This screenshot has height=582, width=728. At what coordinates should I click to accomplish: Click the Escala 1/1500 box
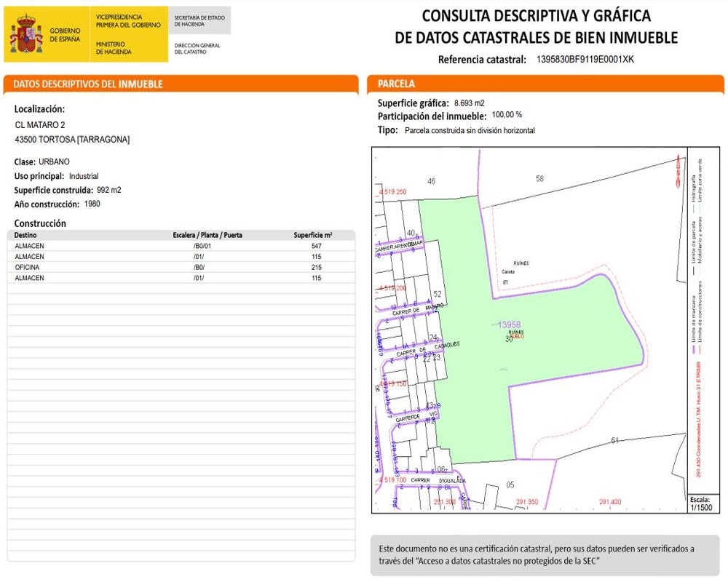click(700, 503)
